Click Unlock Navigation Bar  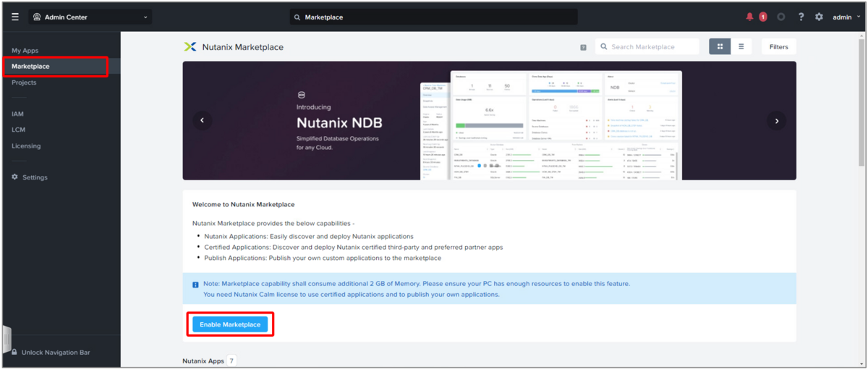click(56, 352)
